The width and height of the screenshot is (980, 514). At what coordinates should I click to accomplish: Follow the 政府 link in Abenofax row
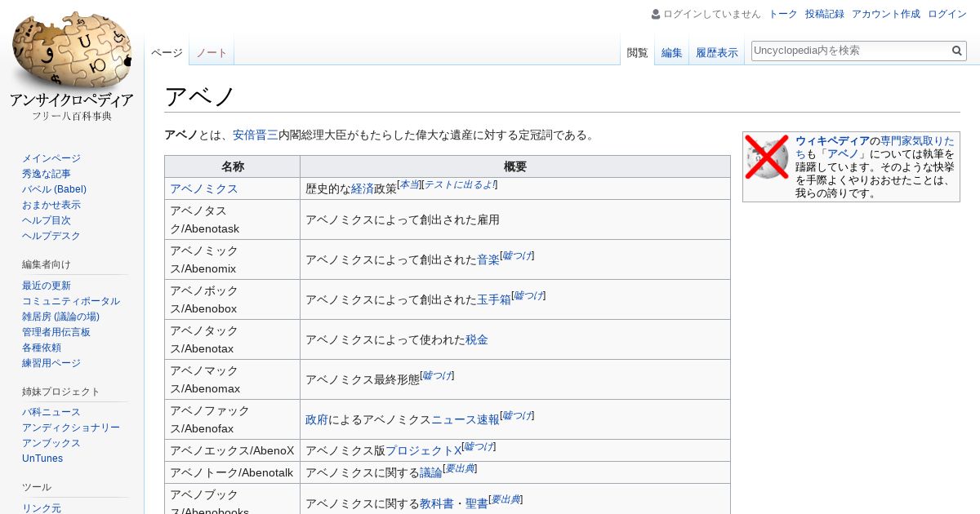click(x=317, y=419)
